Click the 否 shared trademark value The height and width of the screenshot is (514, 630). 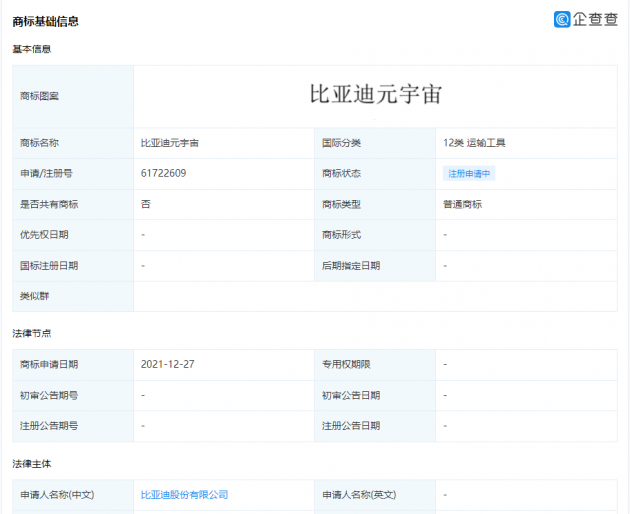[x=145, y=204]
